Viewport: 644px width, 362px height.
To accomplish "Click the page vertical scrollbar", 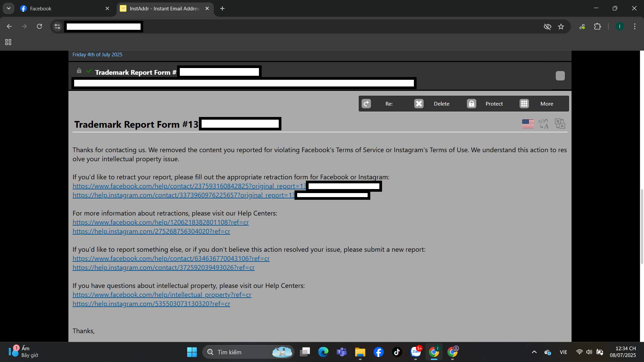I will [x=642, y=227].
